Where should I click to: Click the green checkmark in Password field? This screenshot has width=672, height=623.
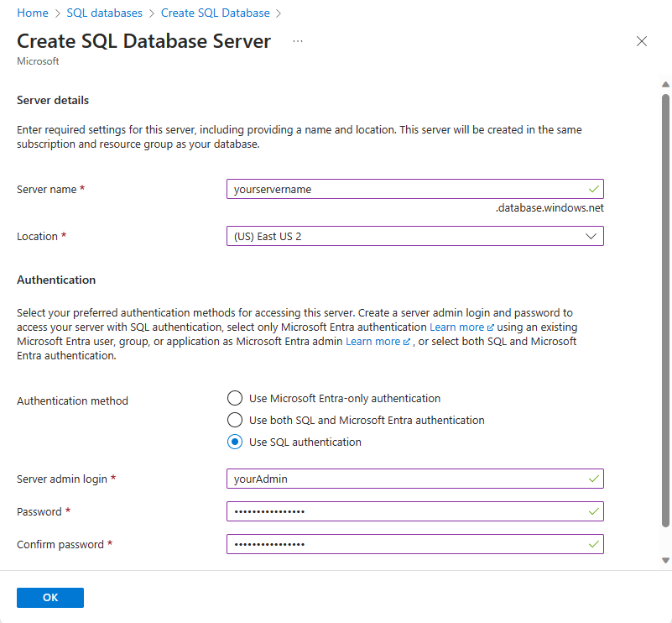point(594,511)
